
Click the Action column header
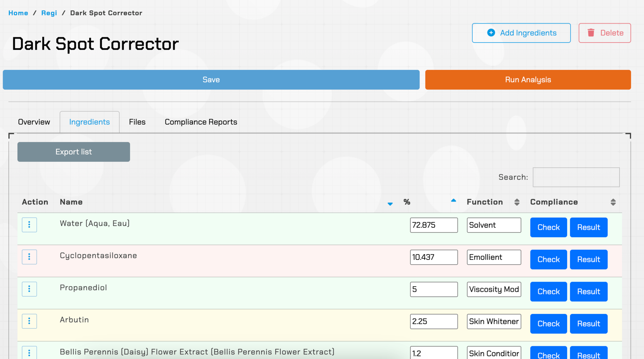[x=35, y=202]
